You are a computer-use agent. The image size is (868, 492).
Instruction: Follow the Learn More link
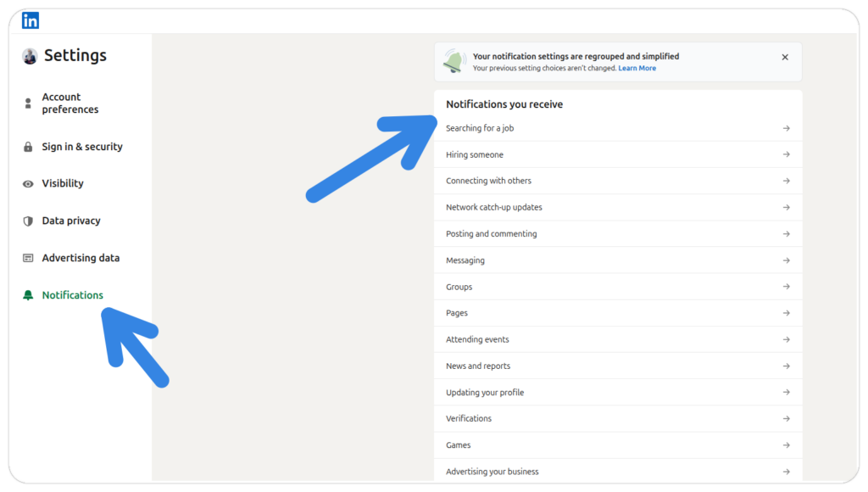coord(637,68)
